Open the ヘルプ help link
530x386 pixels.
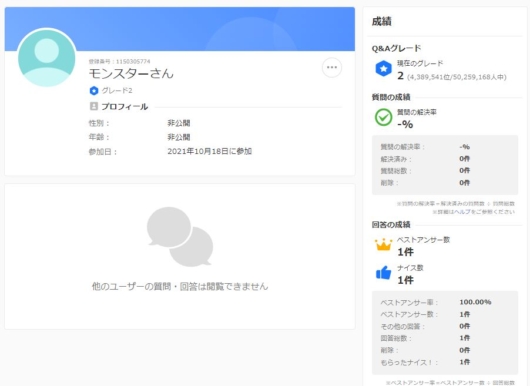(462, 212)
